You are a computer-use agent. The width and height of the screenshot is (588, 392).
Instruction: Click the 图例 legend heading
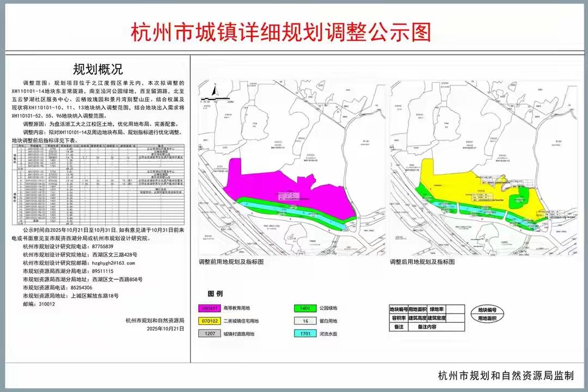click(x=215, y=293)
